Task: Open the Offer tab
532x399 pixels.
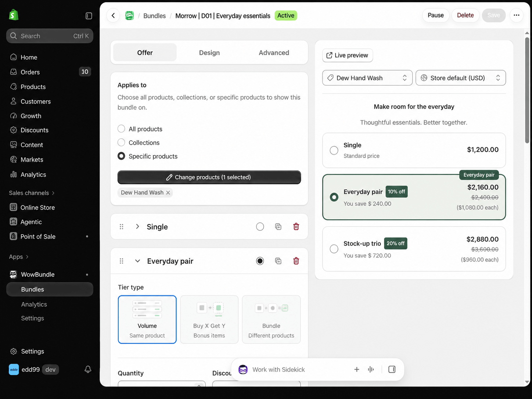Action: [145, 53]
